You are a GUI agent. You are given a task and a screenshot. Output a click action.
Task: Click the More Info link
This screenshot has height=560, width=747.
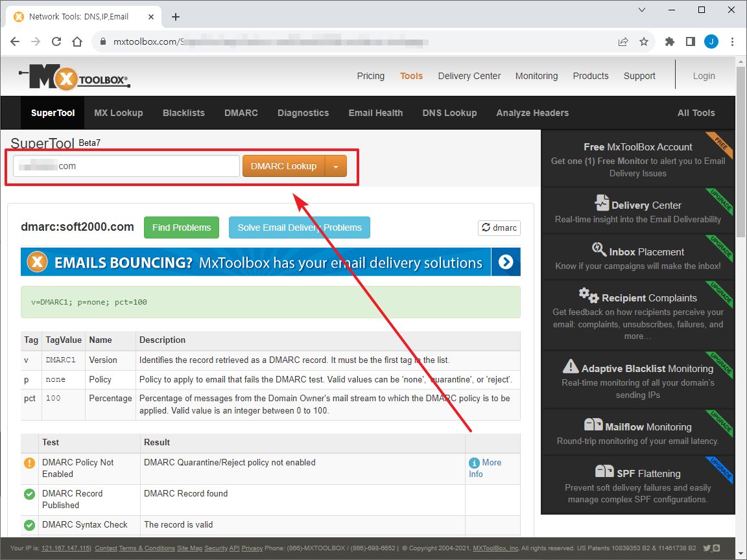click(x=485, y=468)
